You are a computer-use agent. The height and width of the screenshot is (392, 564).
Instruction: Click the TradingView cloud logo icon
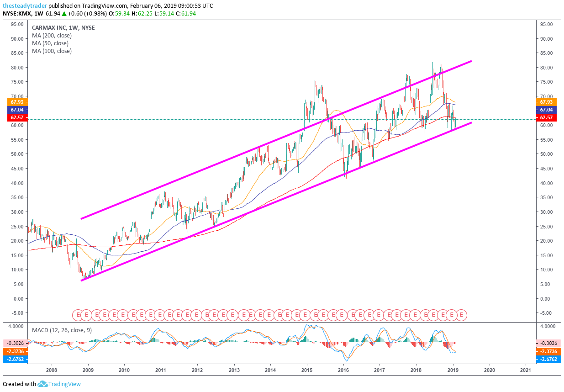[x=43, y=384]
